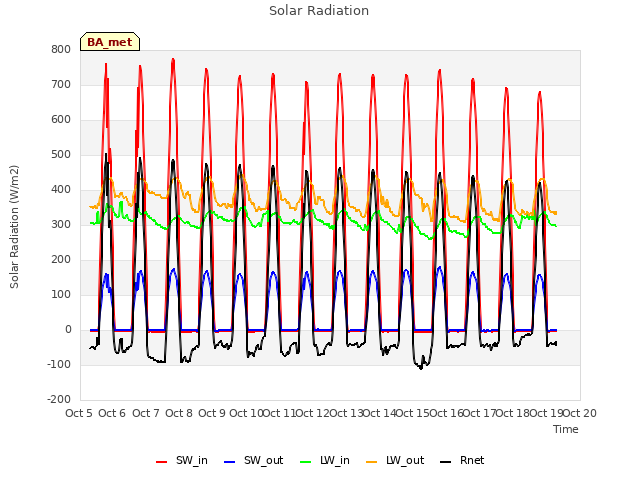
Task: Click the SW_out legend label
Action: click(x=263, y=460)
